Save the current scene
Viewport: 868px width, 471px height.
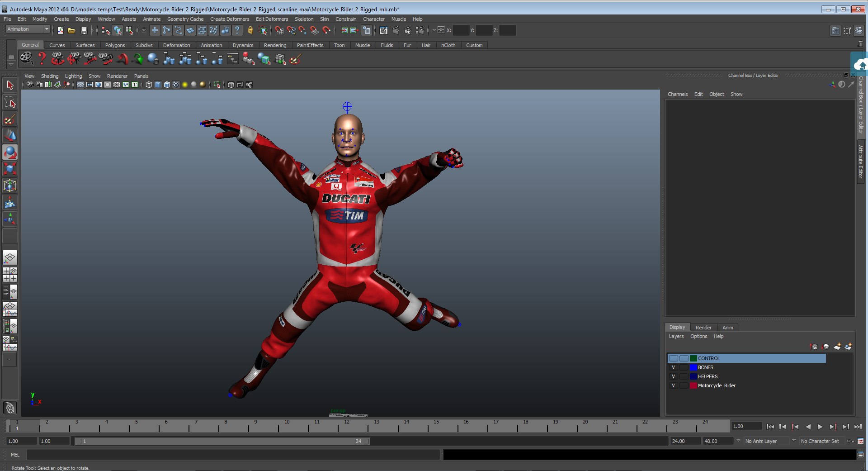(84, 30)
